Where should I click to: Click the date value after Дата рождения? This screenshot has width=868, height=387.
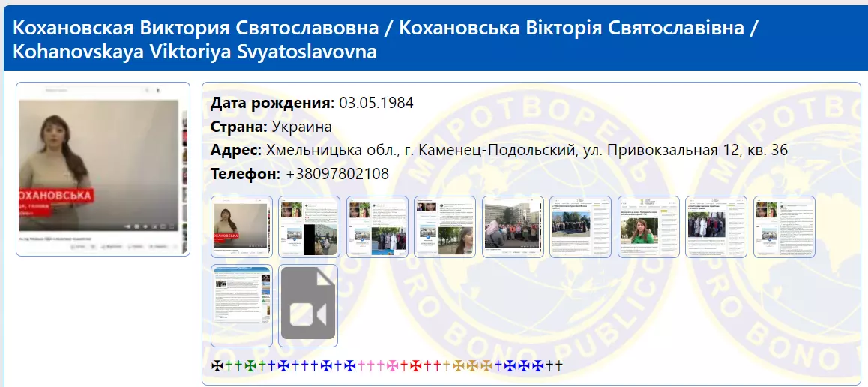pos(376,103)
